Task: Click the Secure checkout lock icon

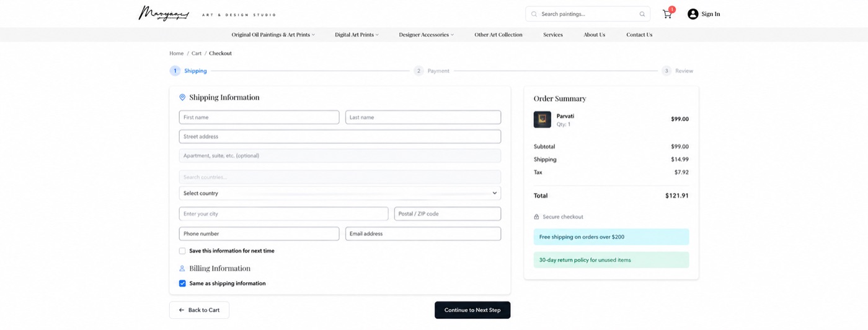Action: pos(537,217)
